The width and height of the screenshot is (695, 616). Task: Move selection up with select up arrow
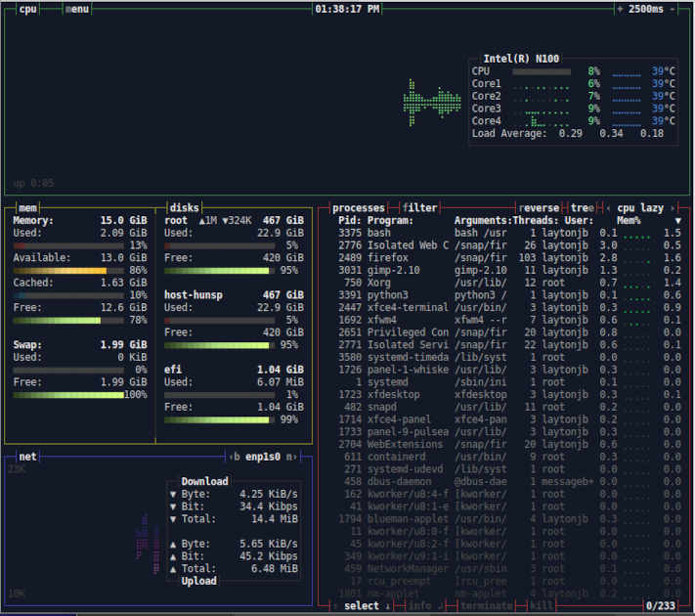(x=335, y=606)
